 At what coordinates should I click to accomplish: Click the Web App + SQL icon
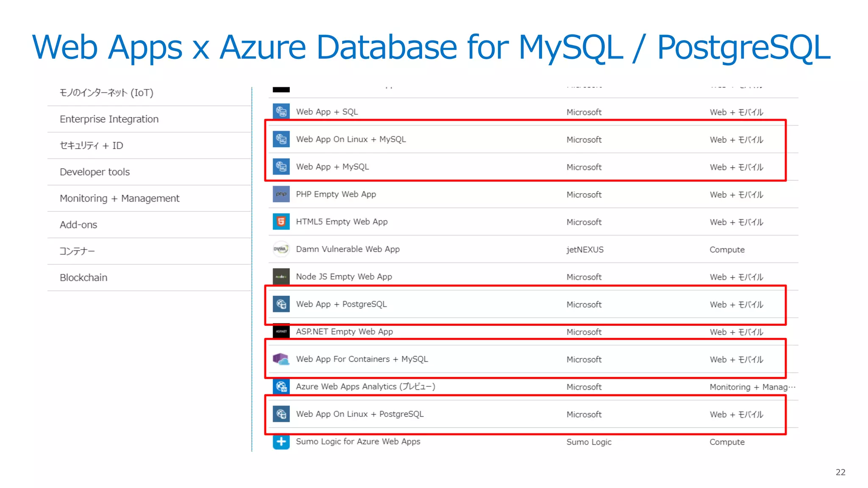pos(281,112)
